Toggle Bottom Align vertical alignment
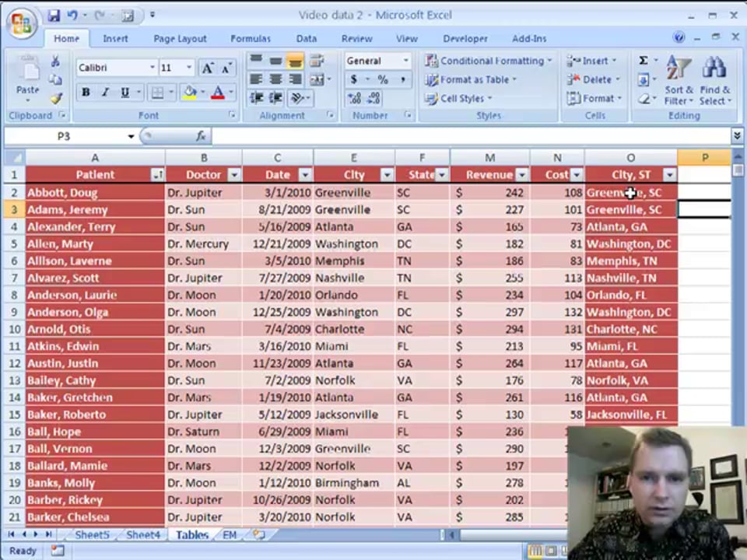Viewport: 747px width, 560px height. tap(295, 61)
